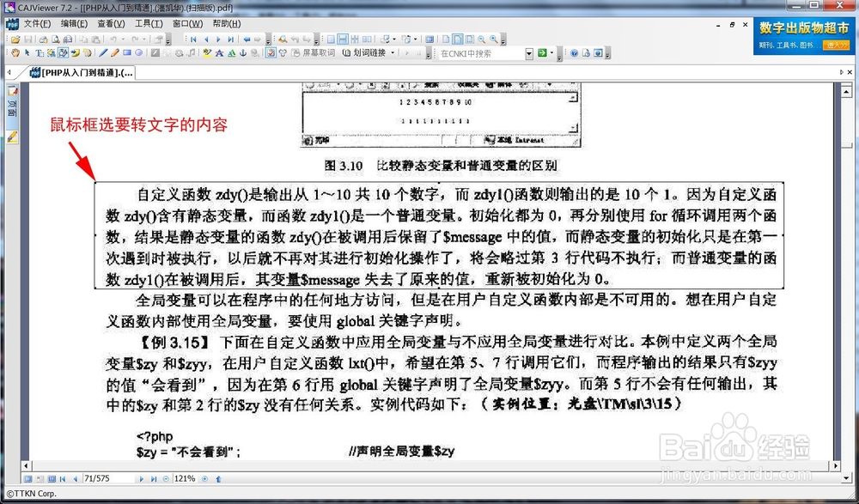Click the blue back navigation arrow

247,39
